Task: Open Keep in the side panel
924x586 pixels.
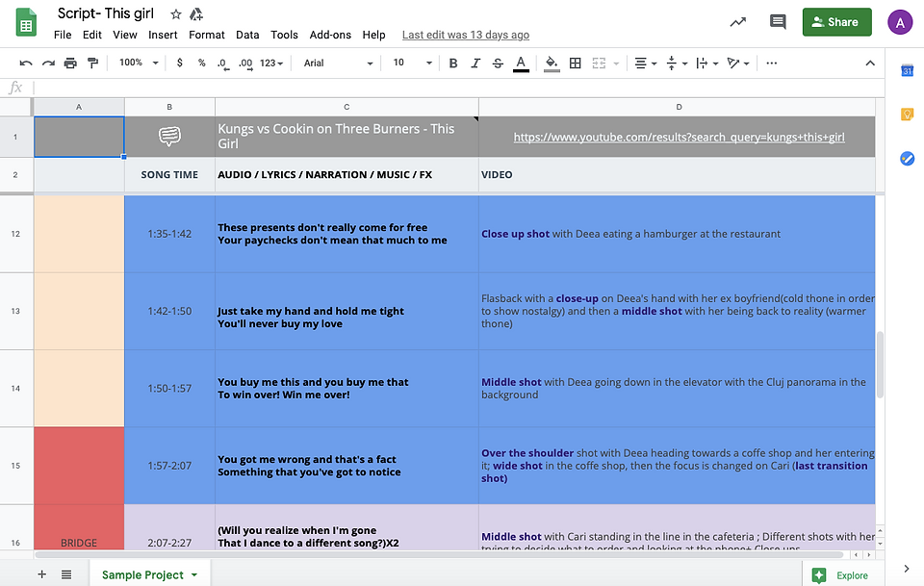Action: [907, 115]
